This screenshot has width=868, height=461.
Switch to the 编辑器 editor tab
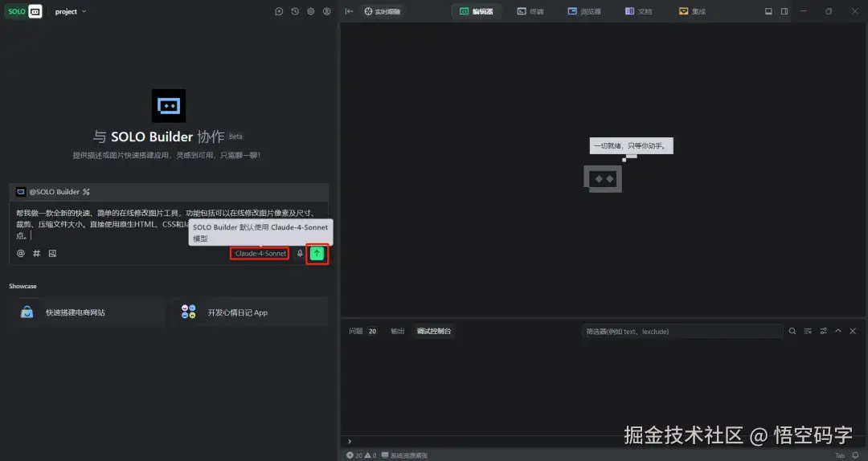click(477, 11)
